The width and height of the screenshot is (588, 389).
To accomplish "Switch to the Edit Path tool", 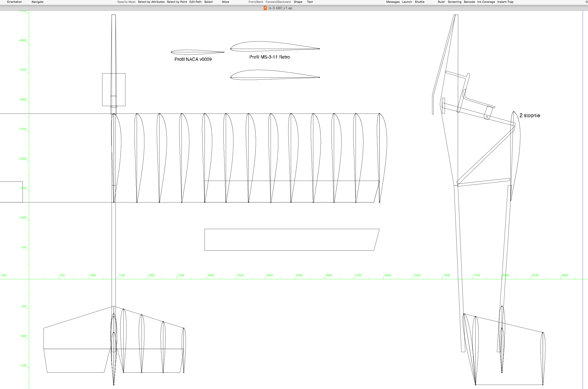I will [x=195, y=2].
